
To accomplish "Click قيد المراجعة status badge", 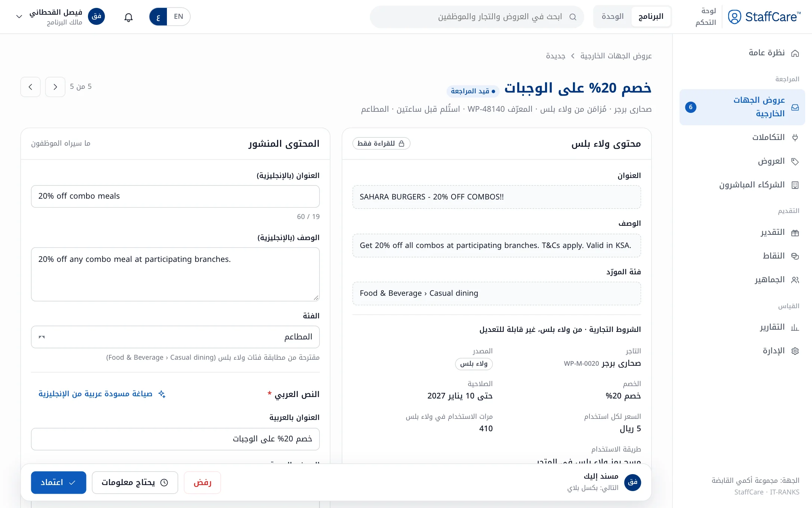I will click(x=473, y=91).
